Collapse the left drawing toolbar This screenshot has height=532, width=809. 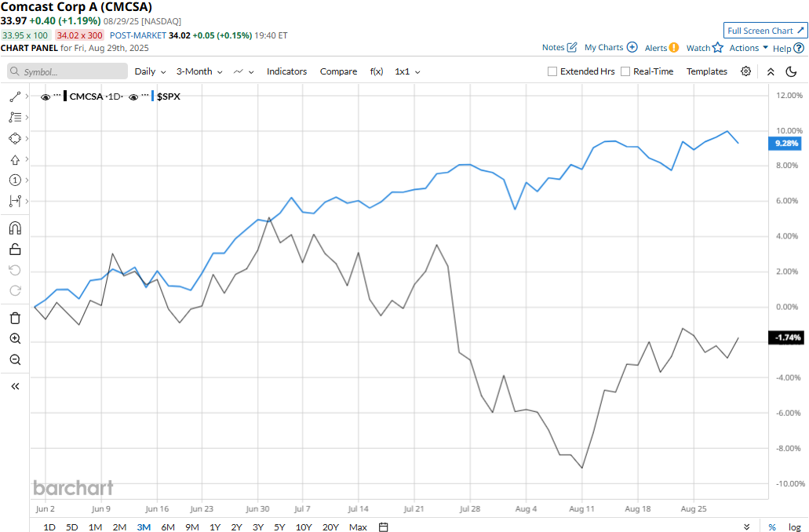tap(15, 386)
